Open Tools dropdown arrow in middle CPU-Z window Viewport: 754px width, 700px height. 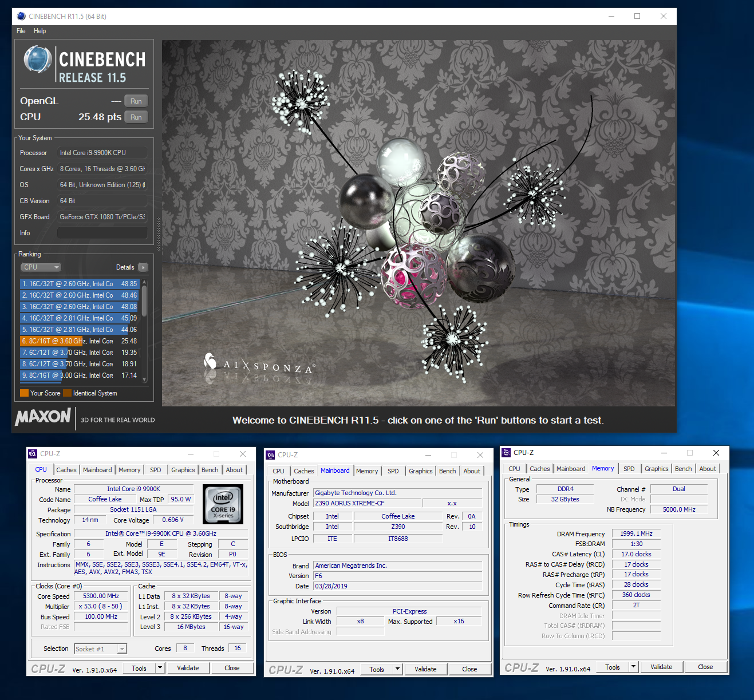pyautogui.click(x=398, y=669)
